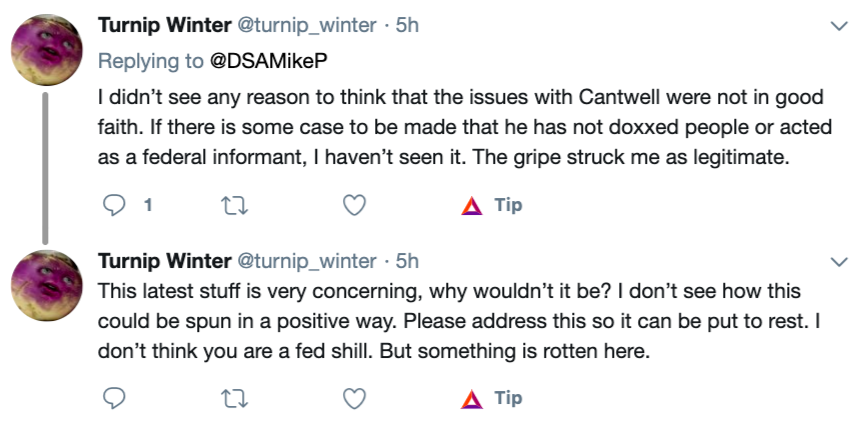867x422 pixels.
Task: Like the first tweet about Cantwell
Action: pos(353,205)
